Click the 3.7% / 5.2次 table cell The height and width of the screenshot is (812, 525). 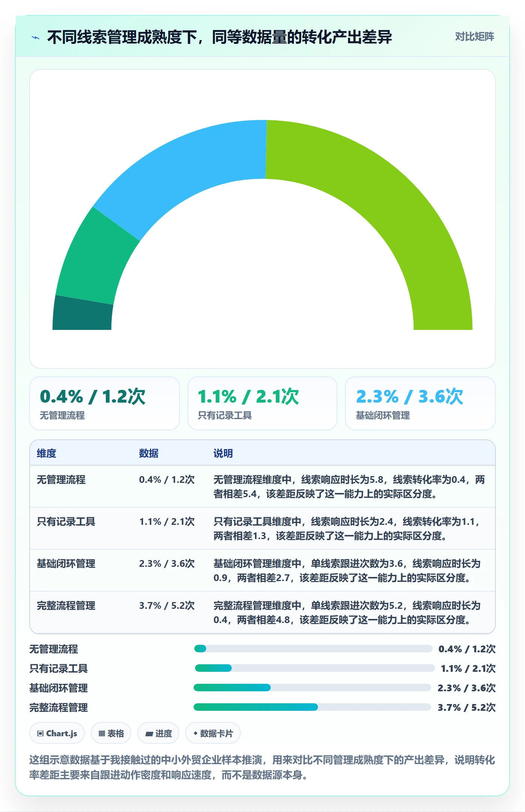(x=167, y=605)
